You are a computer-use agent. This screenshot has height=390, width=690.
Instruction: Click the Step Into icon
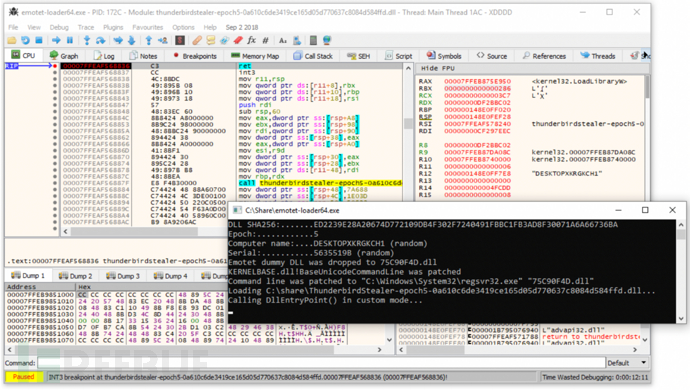point(87,40)
